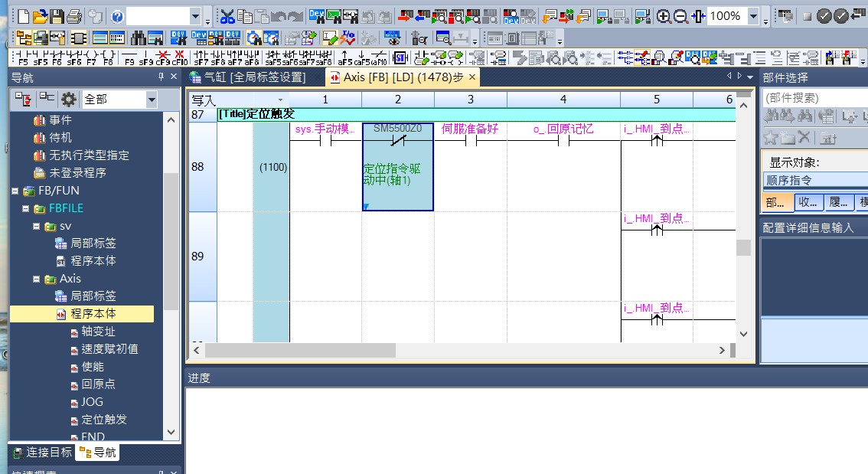
Task: Collapse the FB/FUN tree node
Action: click(15, 191)
